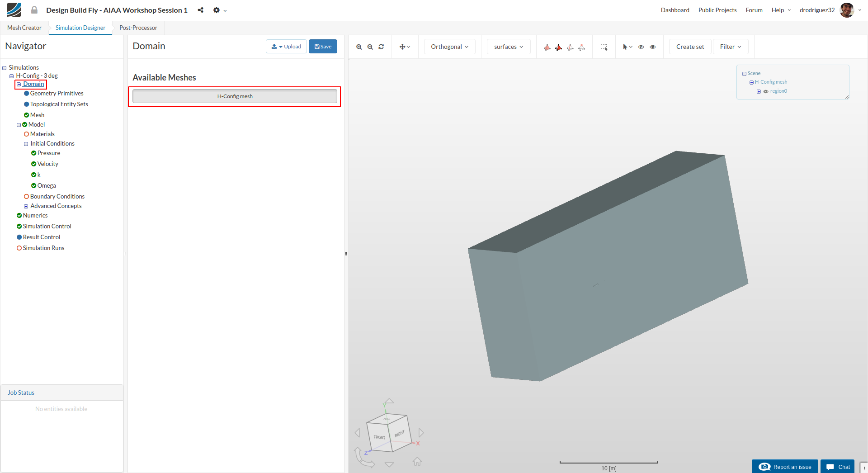Viewport: 868px width, 473px height.
Task: Click the show all eye icon
Action: click(653, 47)
